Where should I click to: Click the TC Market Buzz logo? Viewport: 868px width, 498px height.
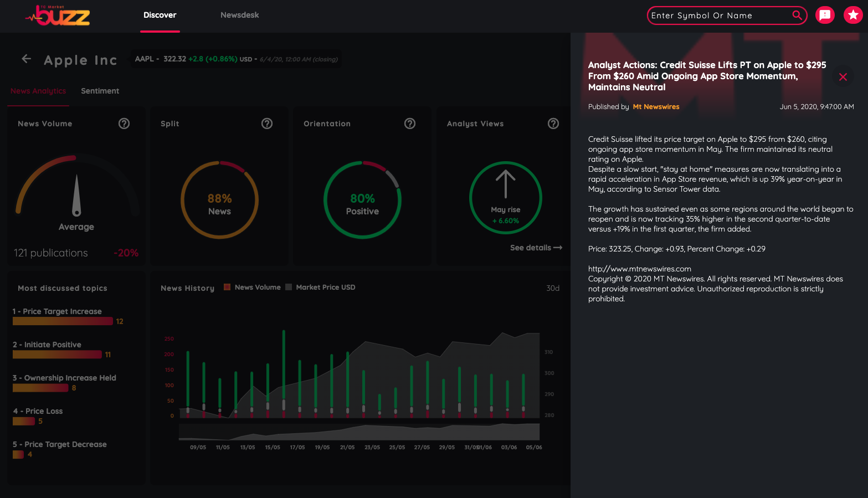click(58, 16)
